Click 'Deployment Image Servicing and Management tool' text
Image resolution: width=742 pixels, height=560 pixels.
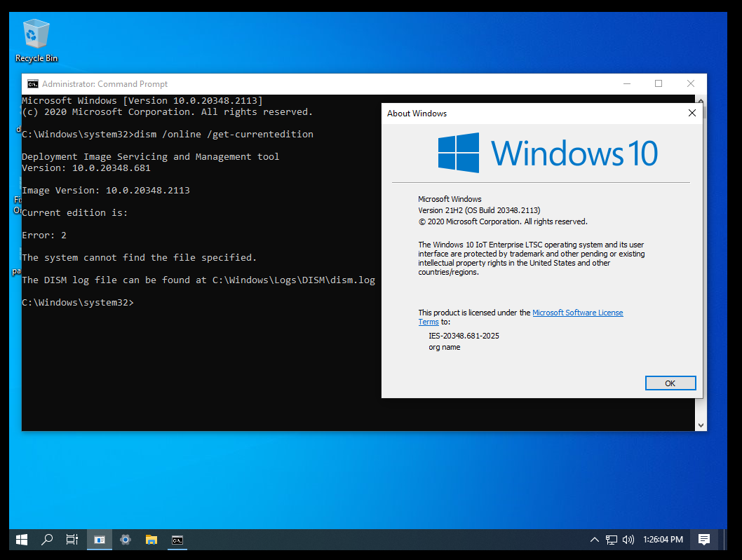[151, 156]
